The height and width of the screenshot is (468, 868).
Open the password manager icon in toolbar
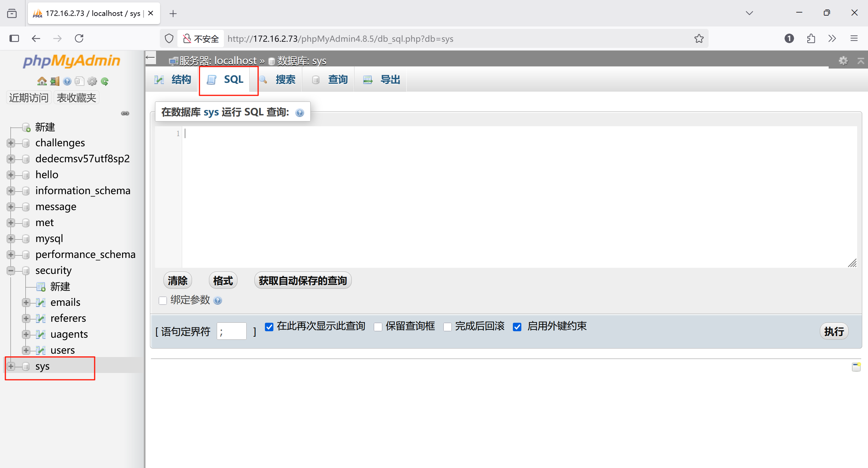click(x=789, y=39)
